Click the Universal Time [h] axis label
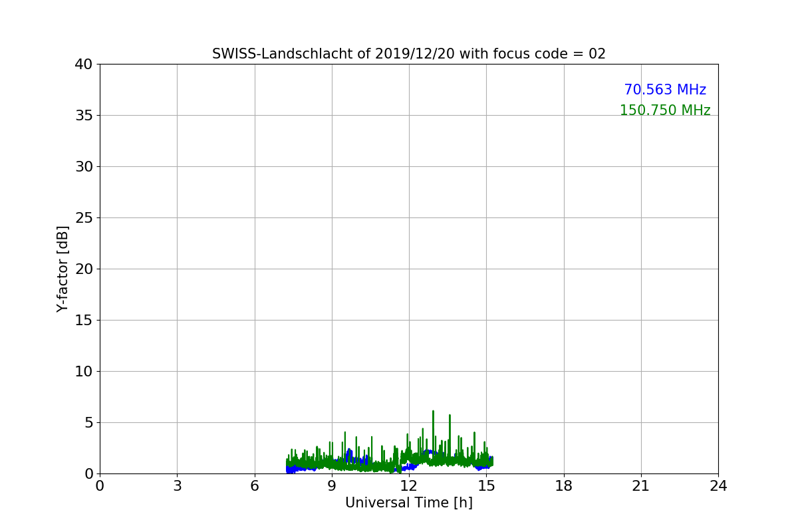798x532 pixels. point(409,503)
